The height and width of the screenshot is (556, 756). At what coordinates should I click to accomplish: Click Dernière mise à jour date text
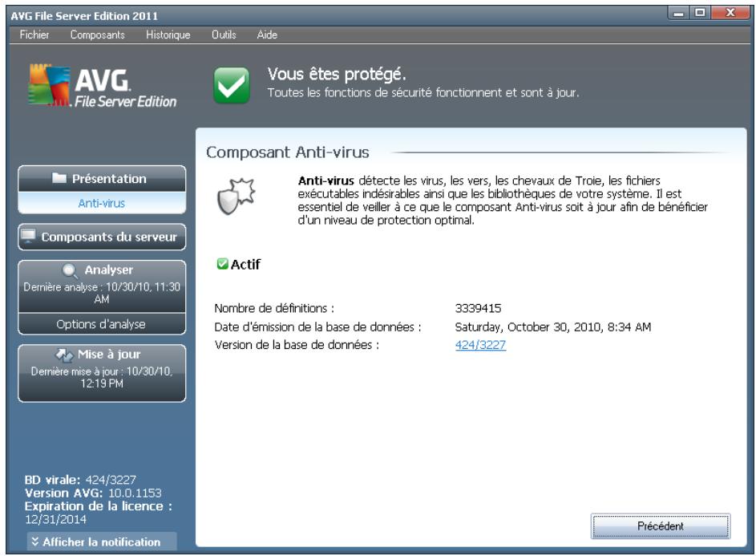point(102,377)
